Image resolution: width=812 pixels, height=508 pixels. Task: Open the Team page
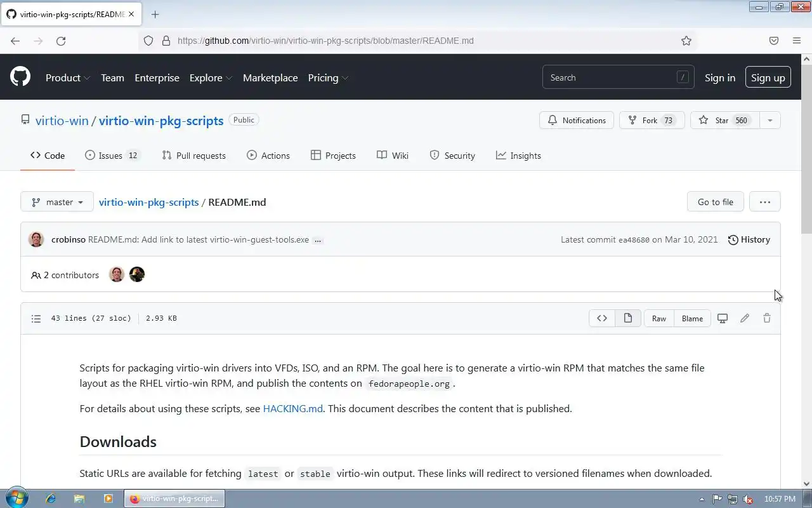click(112, 77)
